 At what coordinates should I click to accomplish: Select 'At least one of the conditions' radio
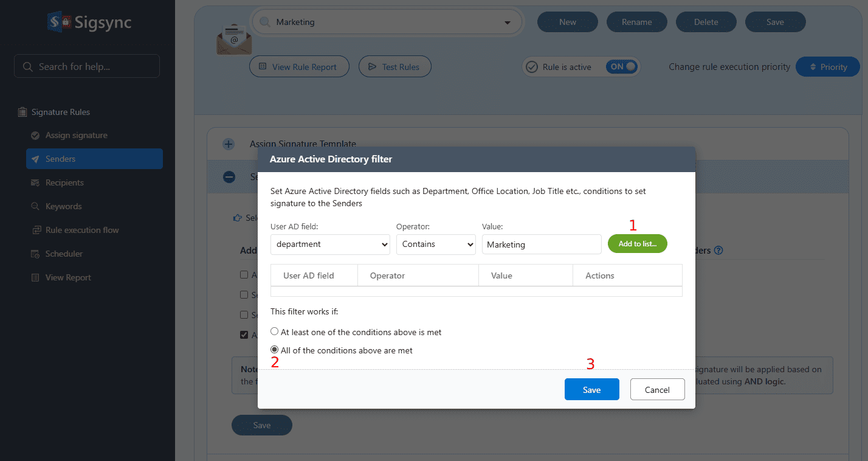275,332
